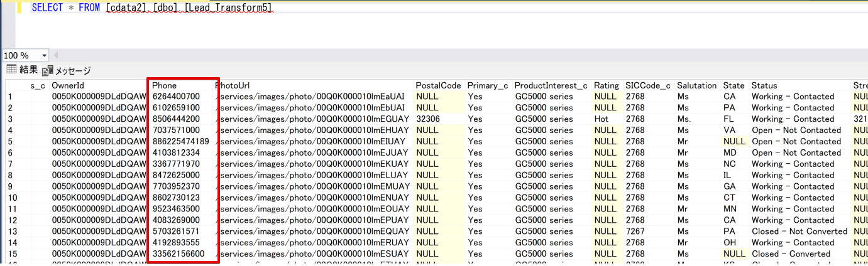Select the OwnerId column header
The image size is (868, 266).
[x=68, y=85]
